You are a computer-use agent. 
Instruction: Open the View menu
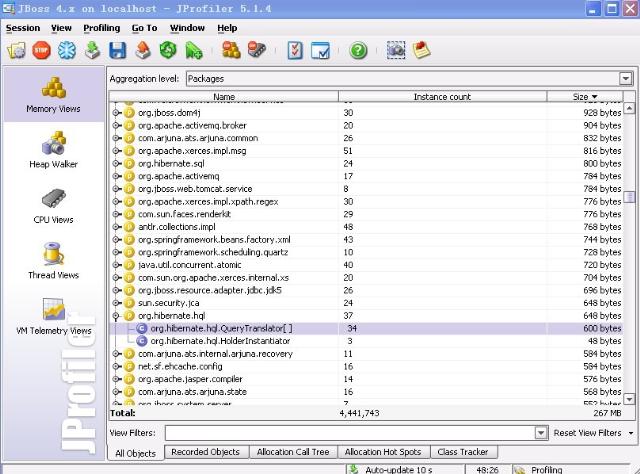[x=61, y=28]
